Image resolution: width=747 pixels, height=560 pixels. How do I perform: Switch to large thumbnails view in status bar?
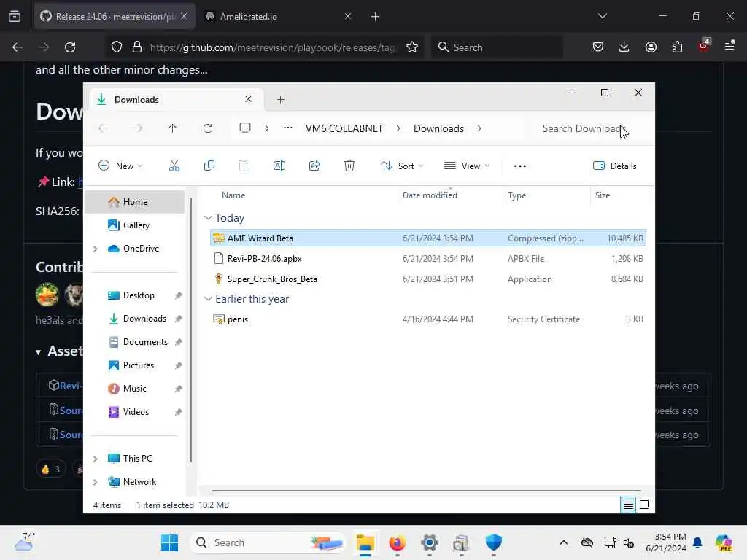(x=644, y=505)
